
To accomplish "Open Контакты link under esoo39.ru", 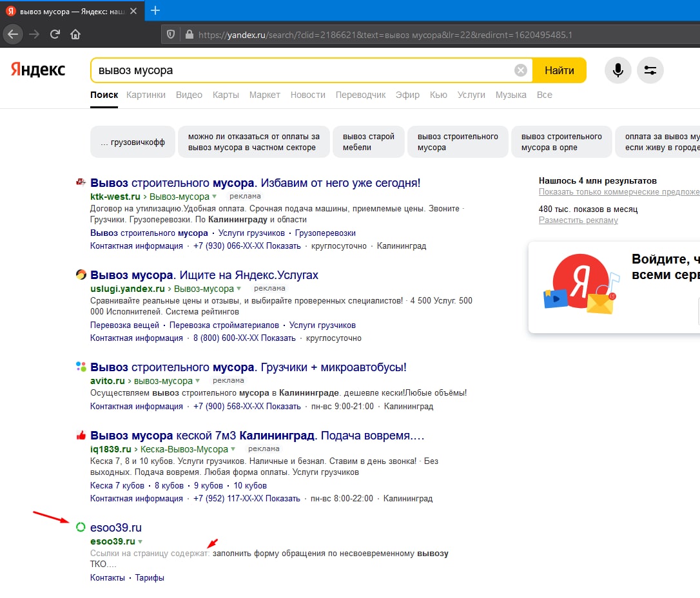I will point(108,577).
